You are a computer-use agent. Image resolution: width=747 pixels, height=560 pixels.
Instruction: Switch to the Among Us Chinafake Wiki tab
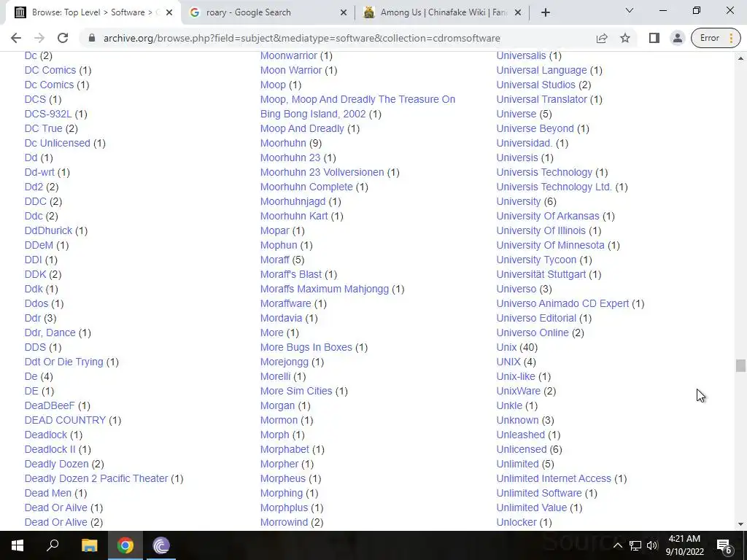[443, 12]
